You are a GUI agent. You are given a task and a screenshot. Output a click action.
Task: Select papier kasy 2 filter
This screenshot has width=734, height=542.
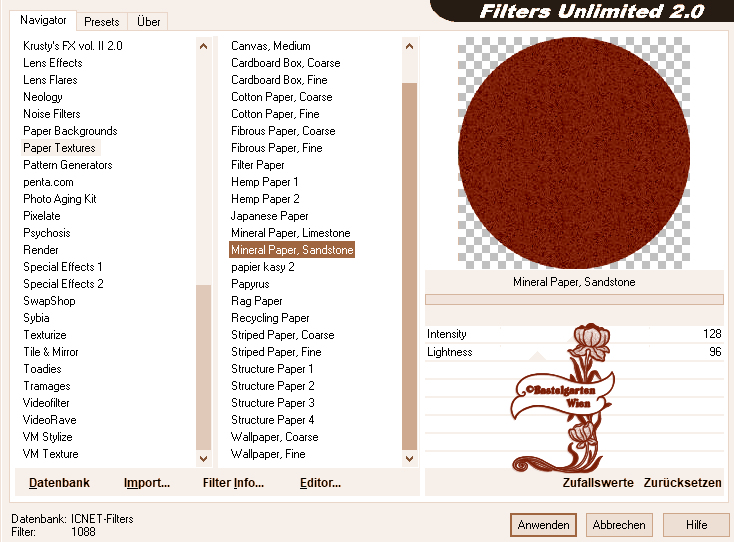(263, 267)
